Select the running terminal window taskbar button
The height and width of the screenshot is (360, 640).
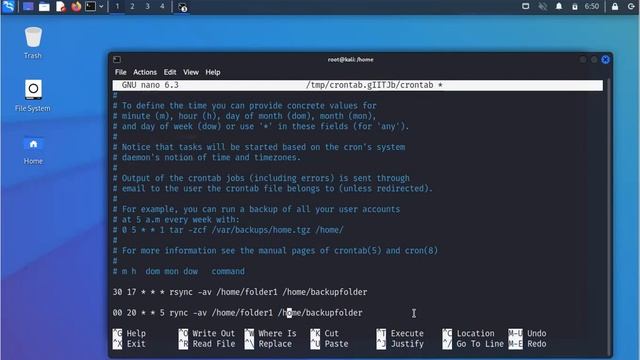182,7
